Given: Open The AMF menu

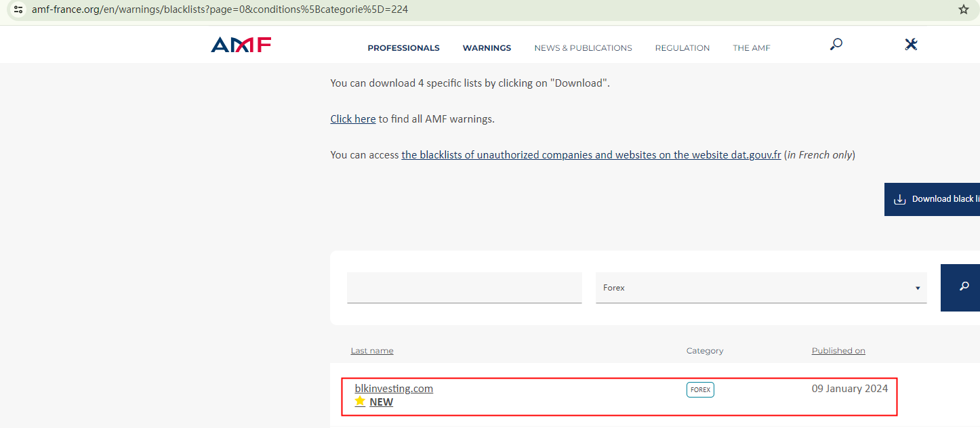Looking at the screenshot, I should [x=752, y=48].
